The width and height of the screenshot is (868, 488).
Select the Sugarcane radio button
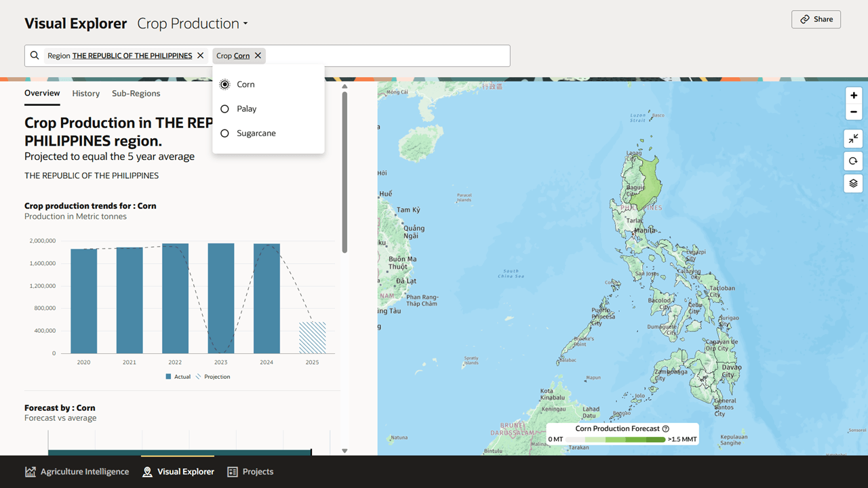point(224,133)
